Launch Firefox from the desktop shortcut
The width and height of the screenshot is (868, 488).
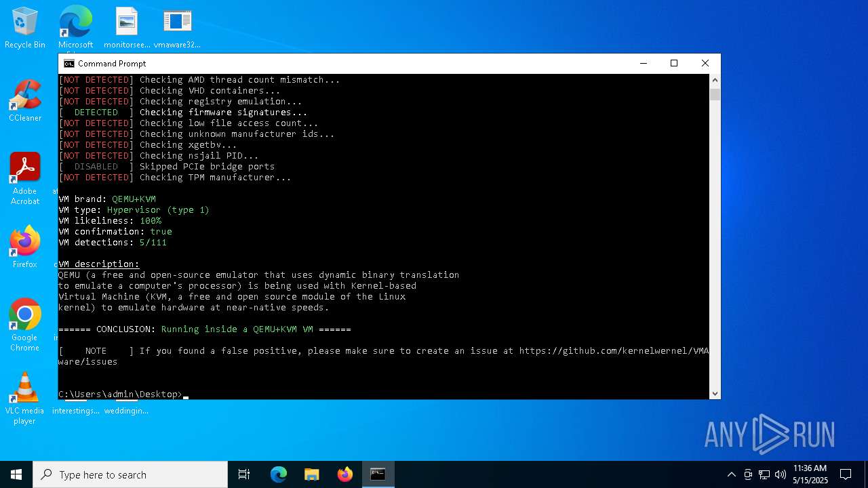pyautogui.click(x=25, y=247)
